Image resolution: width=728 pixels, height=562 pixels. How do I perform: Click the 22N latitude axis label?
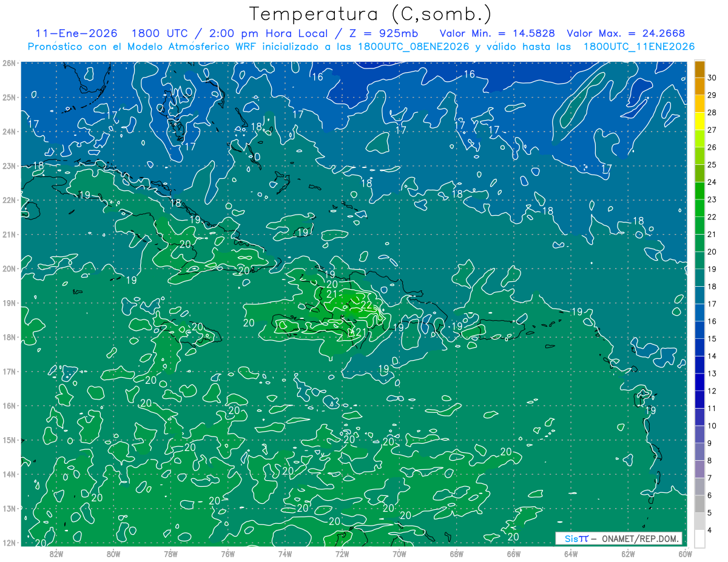[x=8, y=200]
